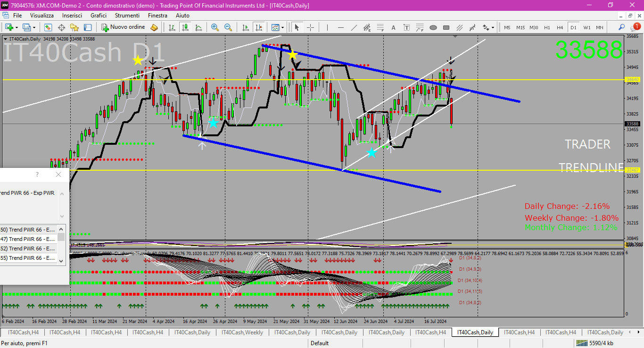Select the '50) Trend PWR 66' list row
This screenshot has height=348, width=644.
coord(28,230)
